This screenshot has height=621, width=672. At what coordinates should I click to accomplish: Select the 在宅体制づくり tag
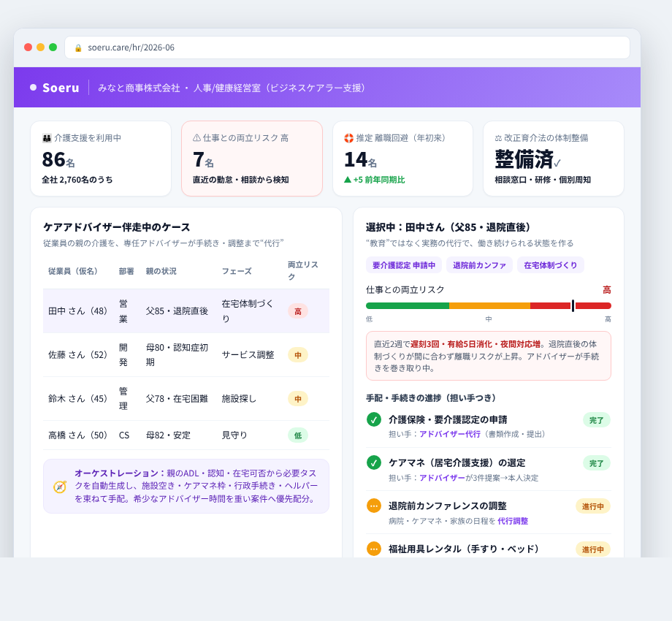(x=550, y=265)
